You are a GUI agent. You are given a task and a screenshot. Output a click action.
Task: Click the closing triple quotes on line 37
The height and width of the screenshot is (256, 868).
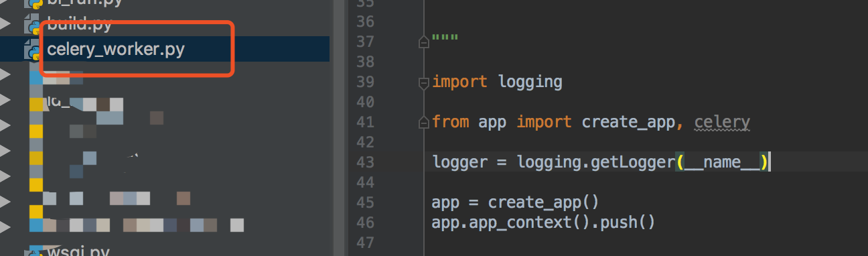pos(445,38)
